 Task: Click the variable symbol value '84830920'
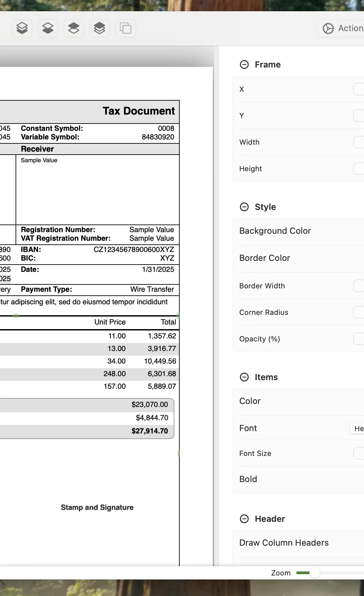(158, 137)
